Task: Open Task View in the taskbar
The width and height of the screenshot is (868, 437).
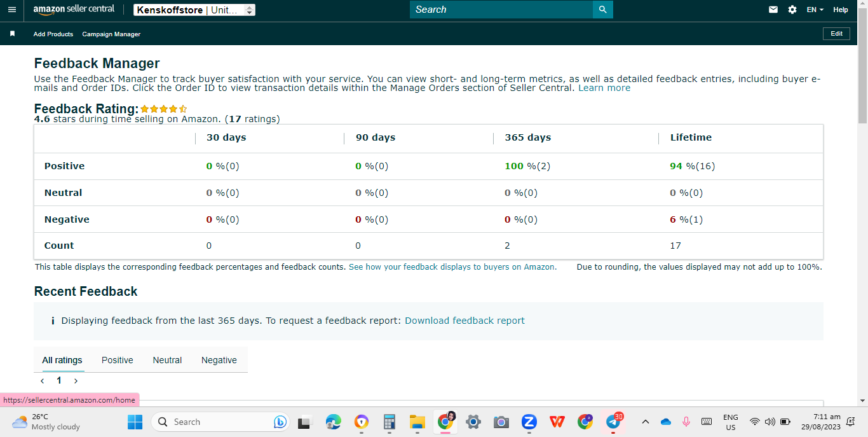Action: point(305,422)
